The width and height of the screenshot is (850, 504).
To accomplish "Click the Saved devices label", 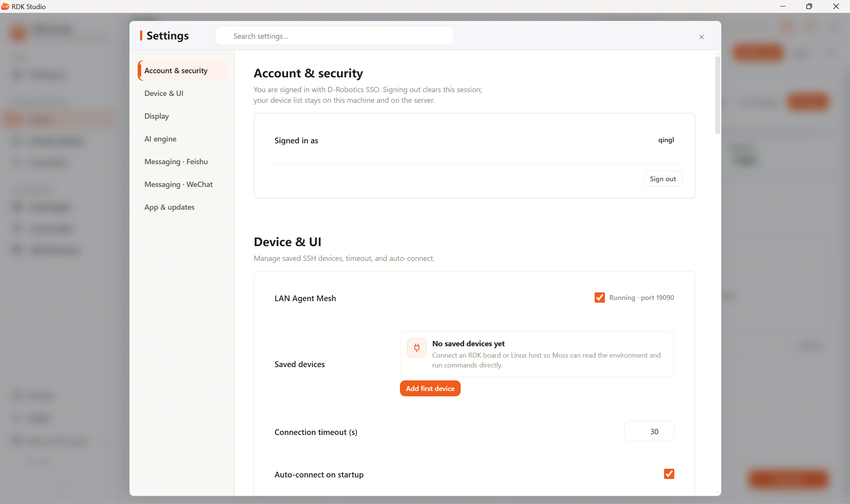I will coord(299,364).
